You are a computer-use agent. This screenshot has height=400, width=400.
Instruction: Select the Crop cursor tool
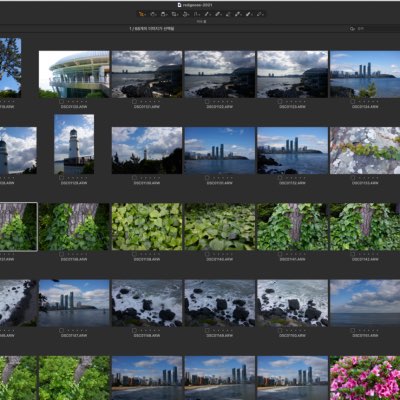point(174,14)
